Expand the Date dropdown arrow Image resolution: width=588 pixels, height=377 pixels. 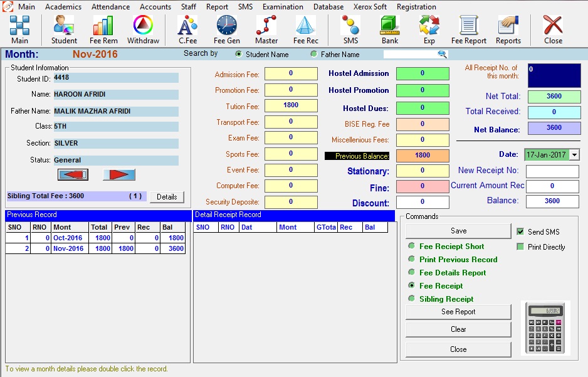click(x=574, y=154)
